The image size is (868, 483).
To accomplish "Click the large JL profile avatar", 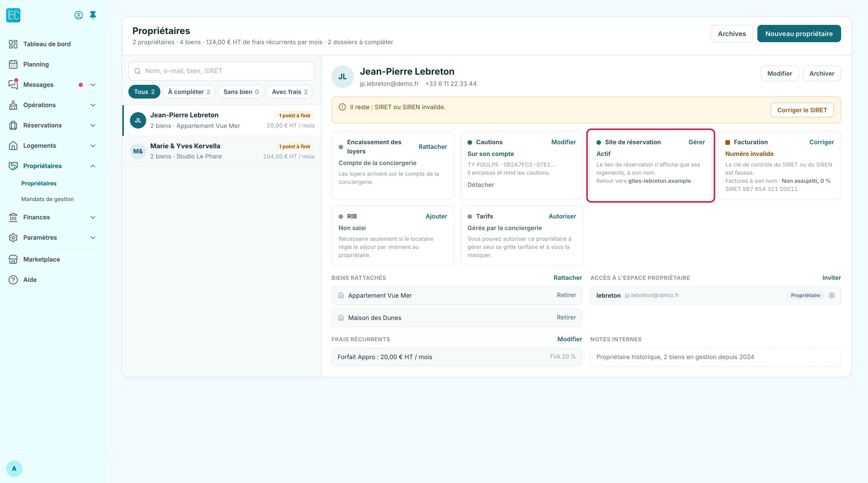I will click(343, 76).
